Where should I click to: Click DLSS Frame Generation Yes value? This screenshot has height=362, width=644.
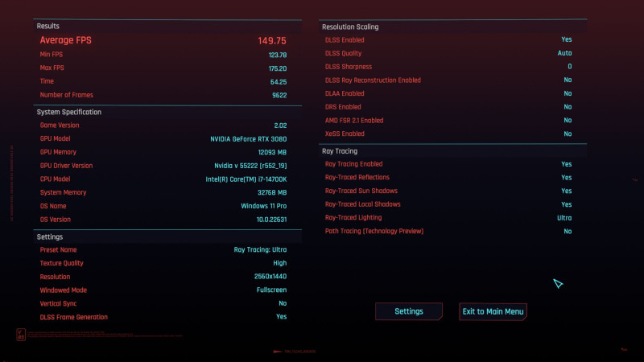[281, 317]
